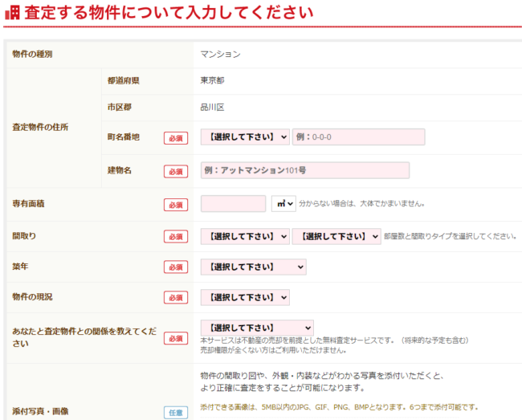Click the 必須 badge beside the relationship question
522x420 pixels.
click(176, 338)
